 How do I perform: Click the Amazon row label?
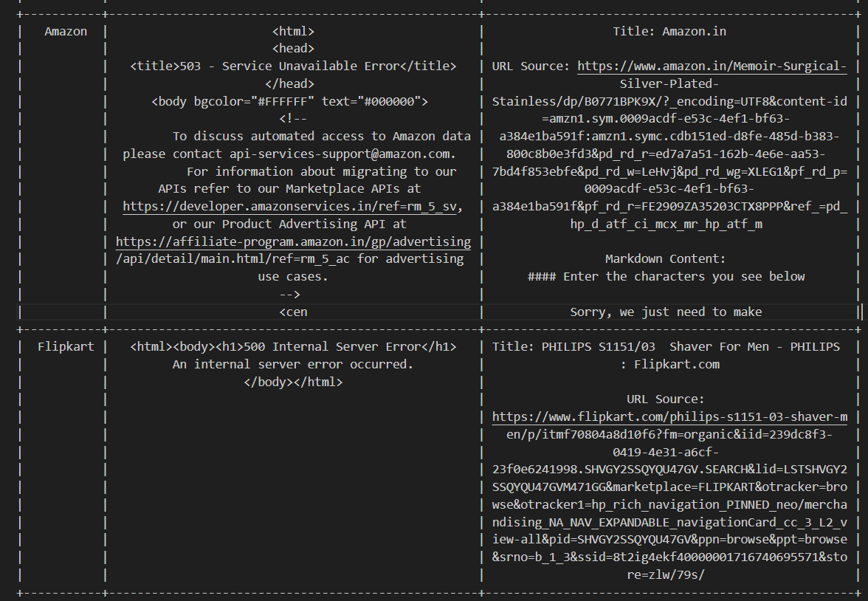click(x=66, y=32)
